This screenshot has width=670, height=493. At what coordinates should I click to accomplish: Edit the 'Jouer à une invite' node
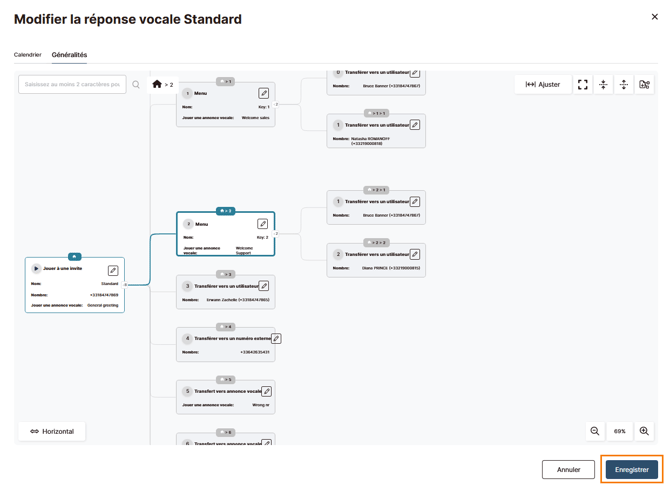[x=113, y=270]
